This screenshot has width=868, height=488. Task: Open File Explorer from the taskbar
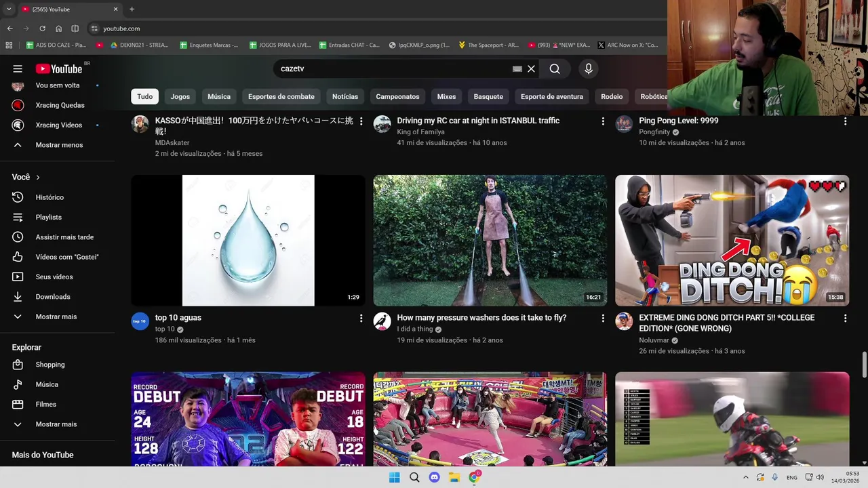click(x=454, y=477)
